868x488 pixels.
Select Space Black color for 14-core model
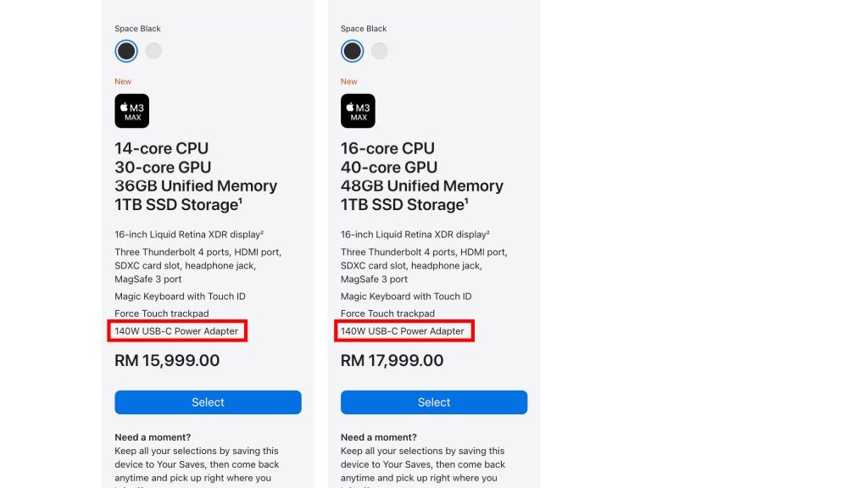[126, 51]
